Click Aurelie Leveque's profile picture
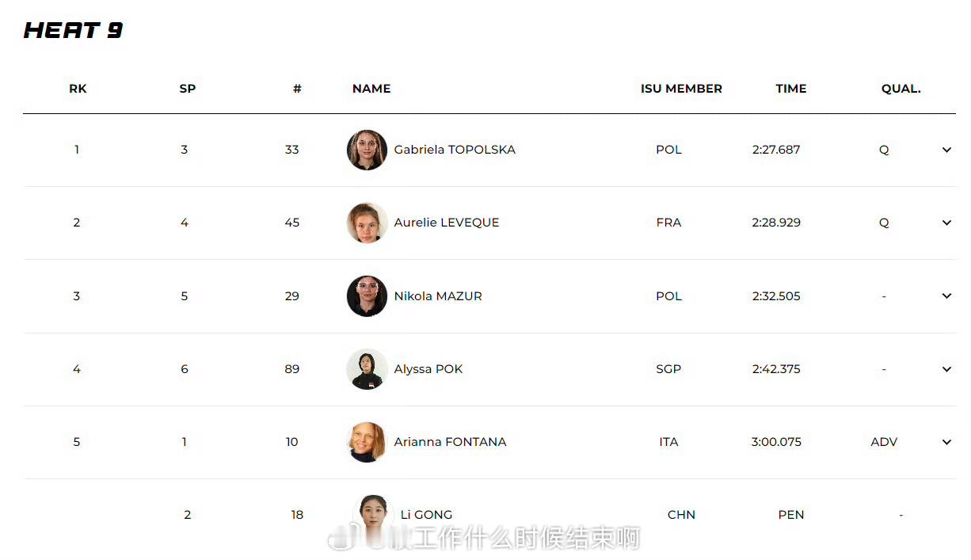The image size is (971, 560). tap(367, 223)
